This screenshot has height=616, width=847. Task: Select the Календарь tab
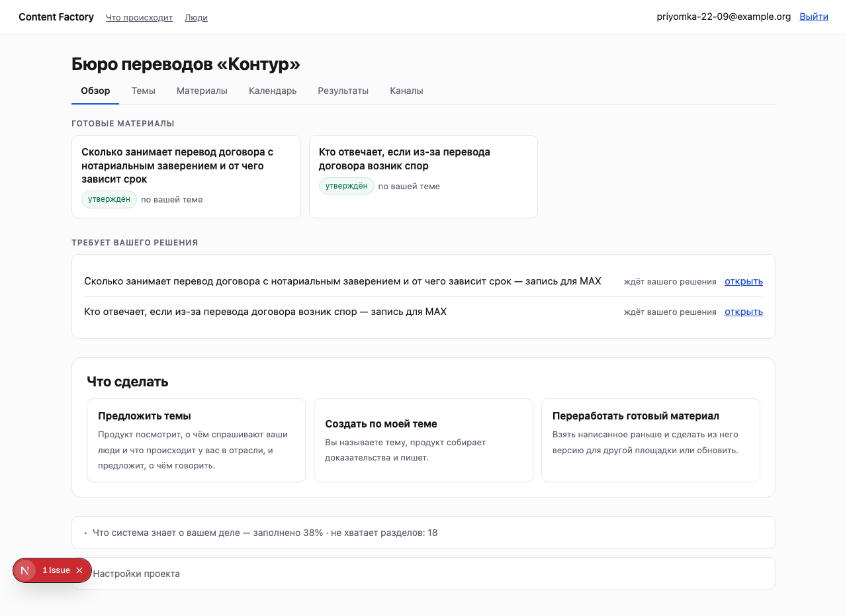(x=273, y=91)
